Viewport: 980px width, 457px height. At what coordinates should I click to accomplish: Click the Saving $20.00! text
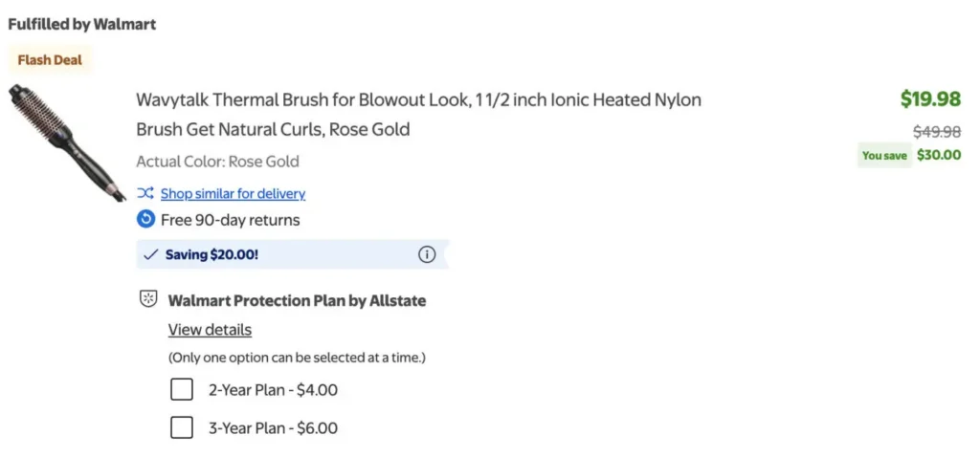coord(212,254)
